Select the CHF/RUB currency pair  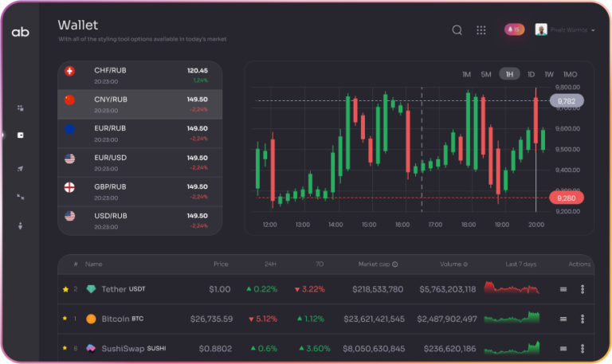(139, 75)
